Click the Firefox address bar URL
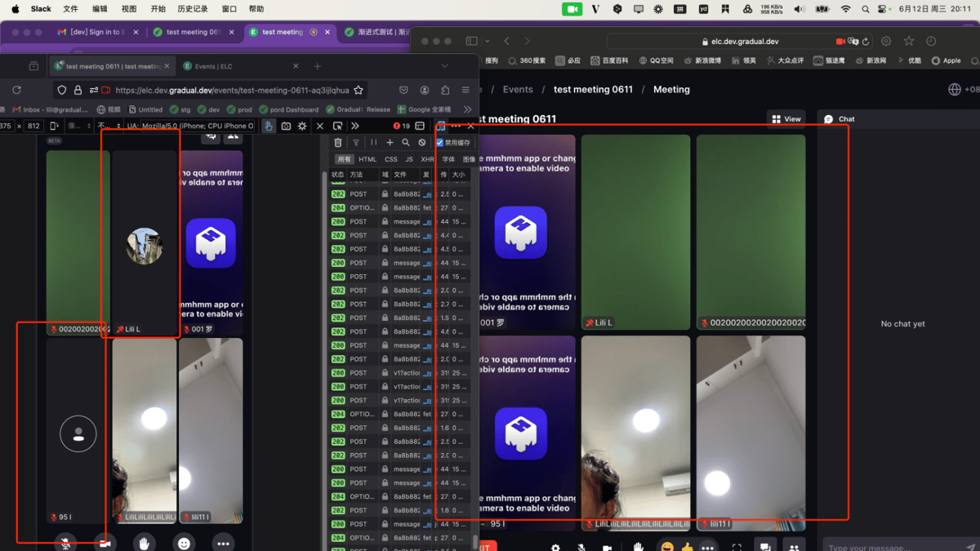 tap(232, 91)
